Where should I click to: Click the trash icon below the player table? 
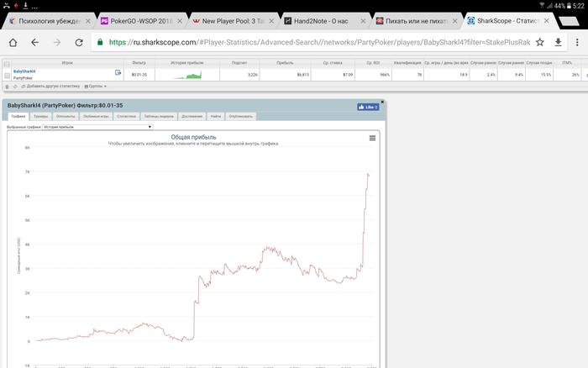[7, 87]
